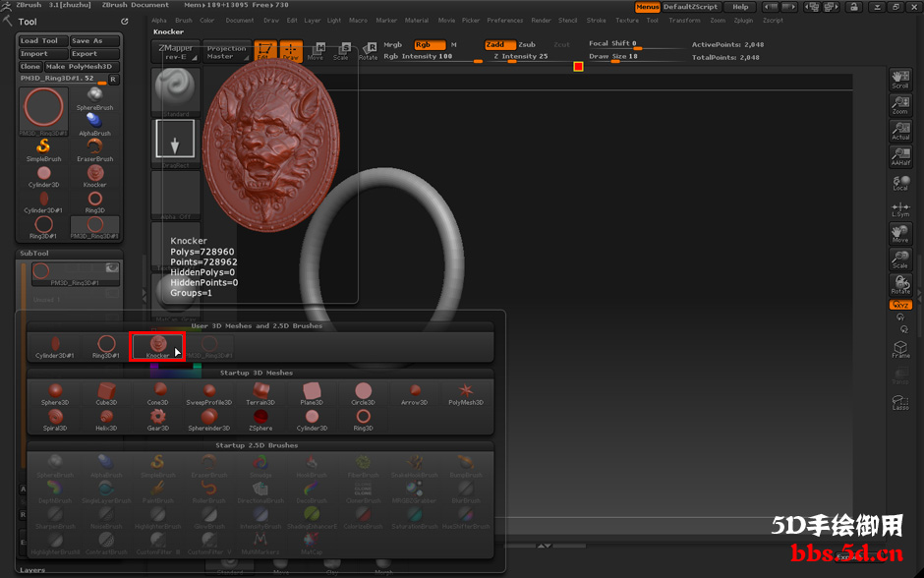This screenshot has width=924, height=578.
Task: Adjust the Z Intensity slider
Action: coord(535,57)
